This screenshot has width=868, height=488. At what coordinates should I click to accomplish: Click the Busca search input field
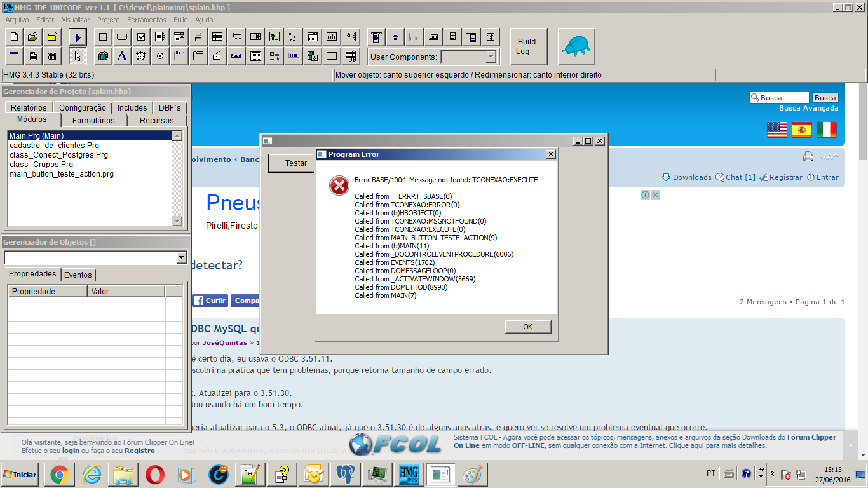(x=779, y=98)
